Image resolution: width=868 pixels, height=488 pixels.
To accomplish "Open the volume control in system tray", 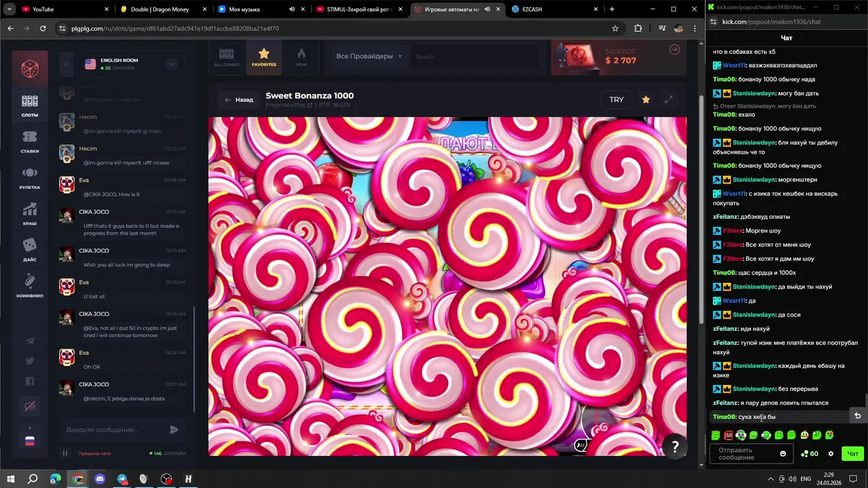I will [x=791, y=479].
